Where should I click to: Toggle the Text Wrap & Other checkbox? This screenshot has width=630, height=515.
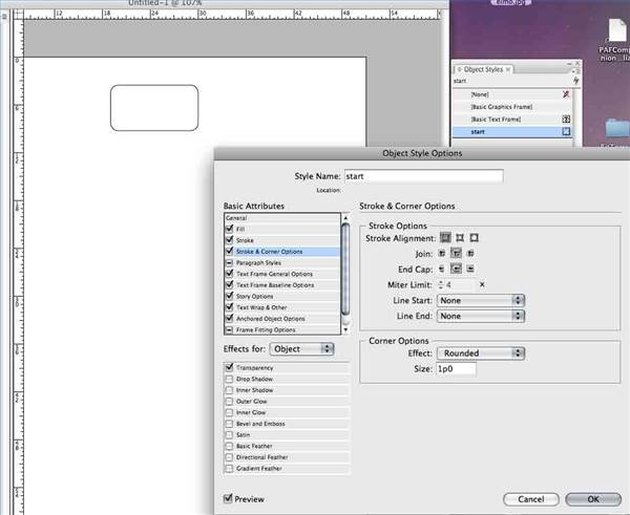tap(229, 307)
